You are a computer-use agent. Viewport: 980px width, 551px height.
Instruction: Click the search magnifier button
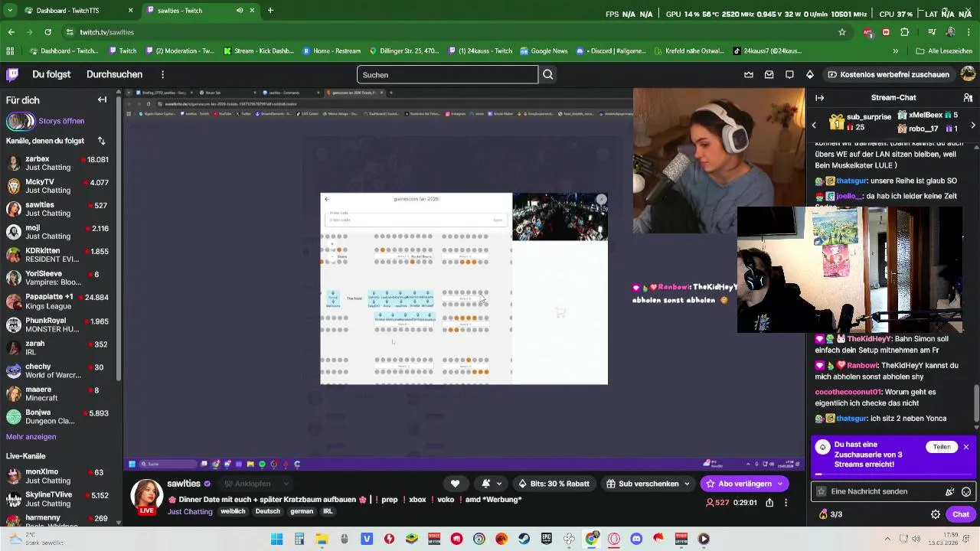(x=548, y=74)
